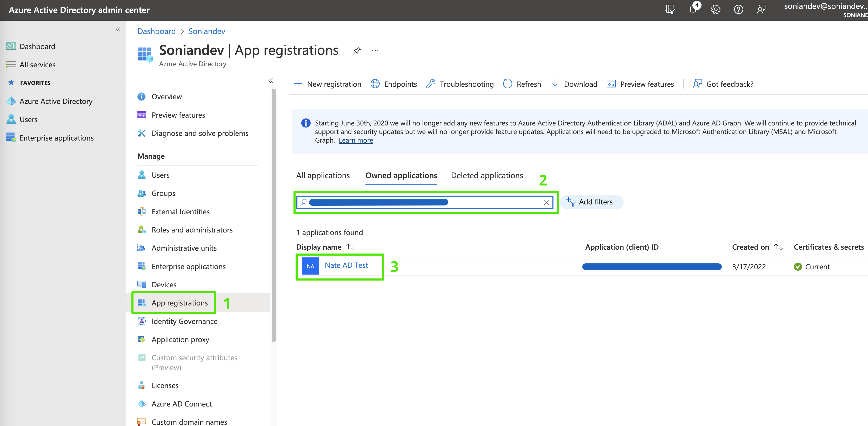Open Custom domain names

point(182,422)
